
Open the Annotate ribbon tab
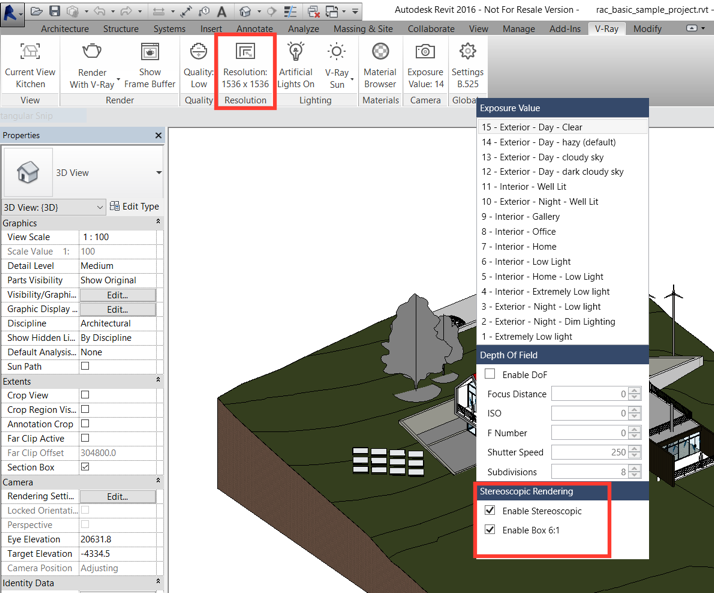(x=255, y=29)
